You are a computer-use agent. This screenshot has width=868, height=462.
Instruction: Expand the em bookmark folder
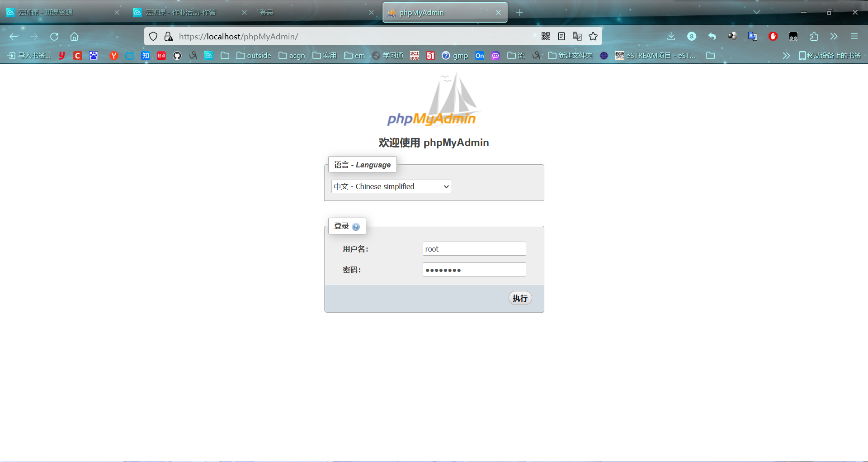click(354, 56)
